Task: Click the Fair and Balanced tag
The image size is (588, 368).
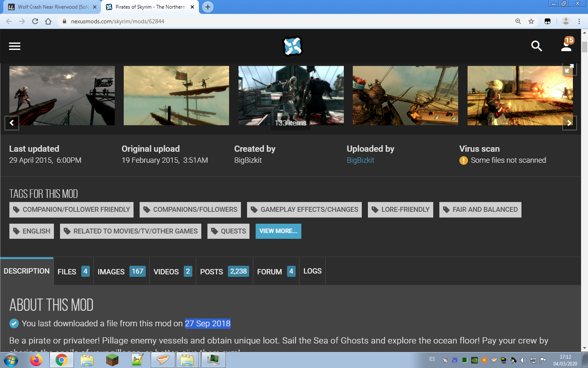Action: click(x=480, y=210)
